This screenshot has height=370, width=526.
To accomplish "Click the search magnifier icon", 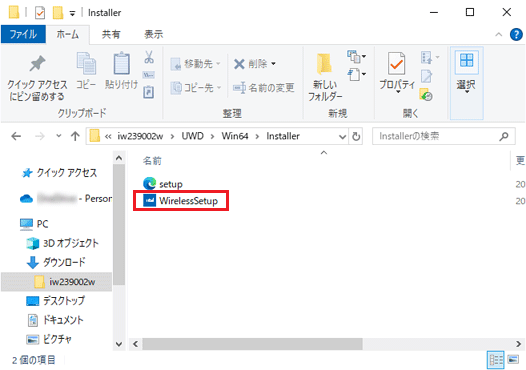I will [504, 136].
